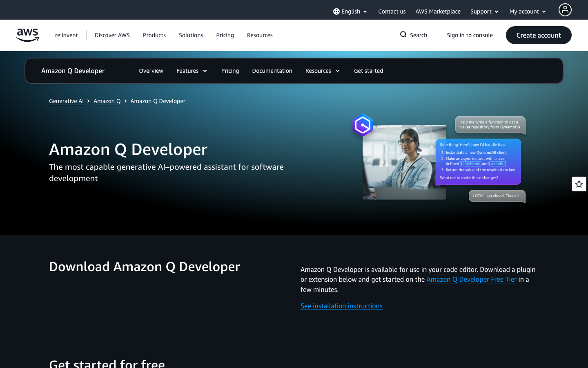Click the Amazon Q hexagon logo
Screen dimensions: 588x368
363,125
